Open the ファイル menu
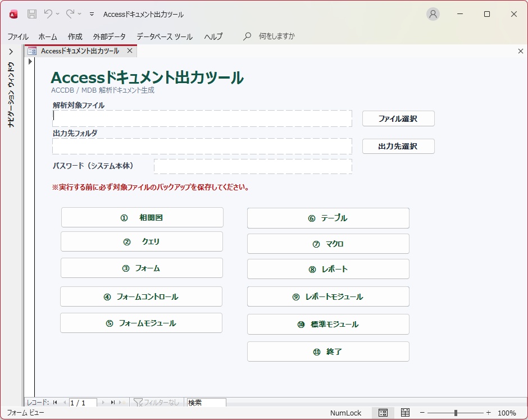Screen dimensions: 528x420 (x=18, y=36)
